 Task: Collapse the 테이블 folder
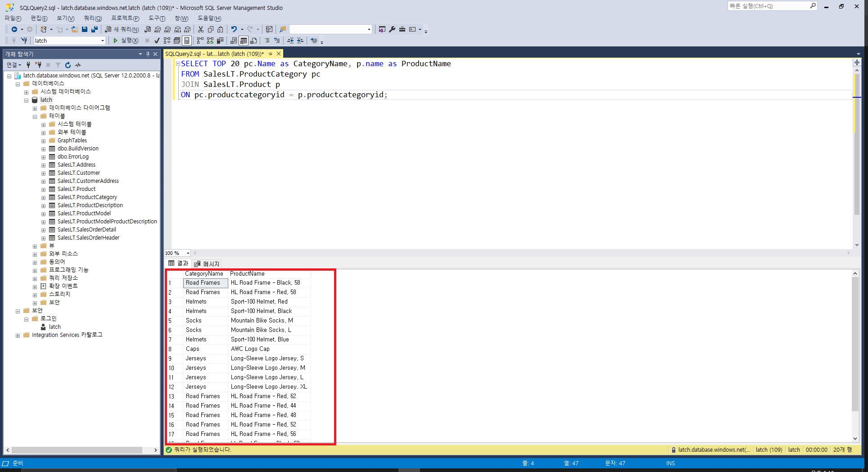35,117
